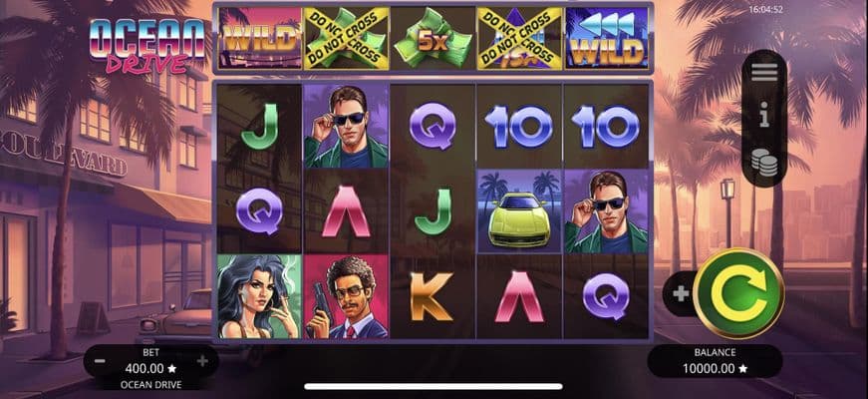Image resolution: width=868 pixels, height=399 pixels.
Task: Open the coin stack bet settings icon
Action: click(x=764, y=163)
